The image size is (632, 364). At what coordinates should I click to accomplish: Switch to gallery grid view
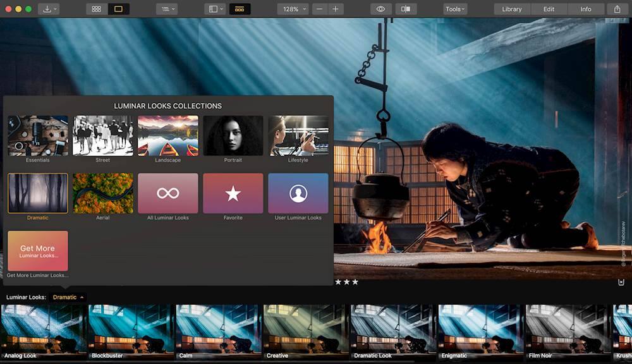pyautogui.click(x=96, y=9)
